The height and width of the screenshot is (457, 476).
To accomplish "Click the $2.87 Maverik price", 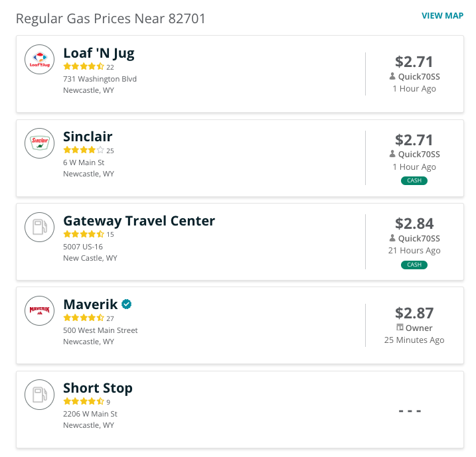I will (x=414, y=313).
